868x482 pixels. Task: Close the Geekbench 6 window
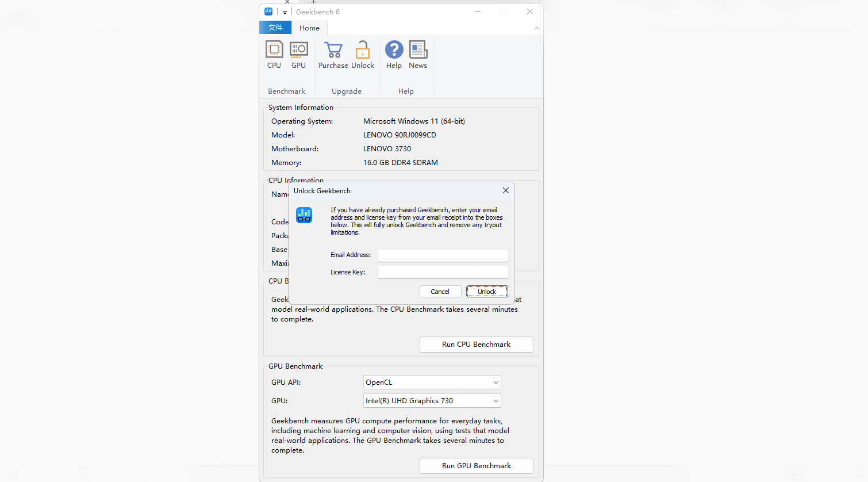click(x=530, y=12)
